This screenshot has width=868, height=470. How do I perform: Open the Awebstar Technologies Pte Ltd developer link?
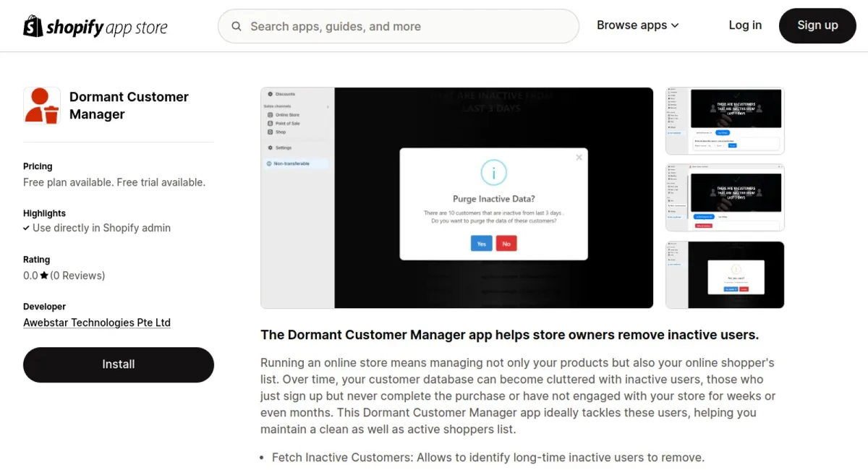tap(97, 322)
